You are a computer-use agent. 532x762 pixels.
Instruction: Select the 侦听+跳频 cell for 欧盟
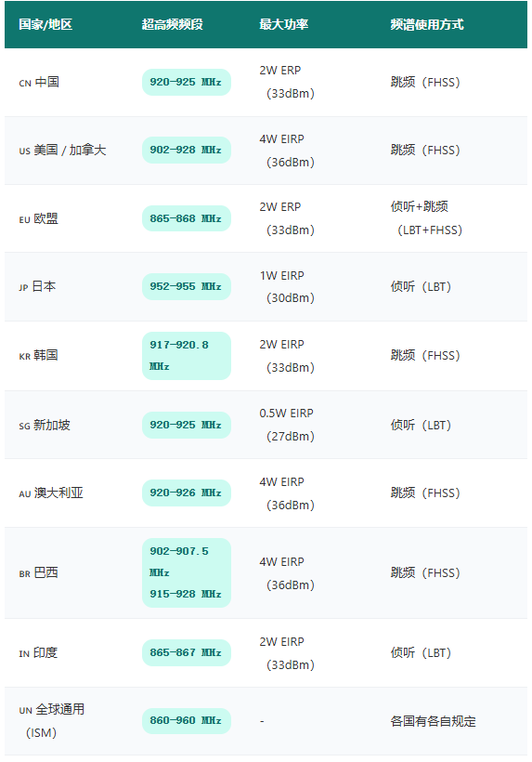coord(427,218)
